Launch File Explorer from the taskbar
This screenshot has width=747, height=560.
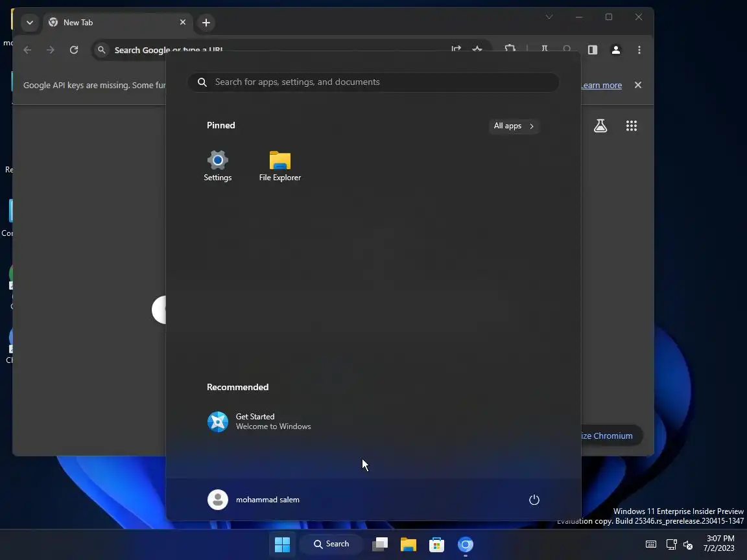(x=409, y=544)
